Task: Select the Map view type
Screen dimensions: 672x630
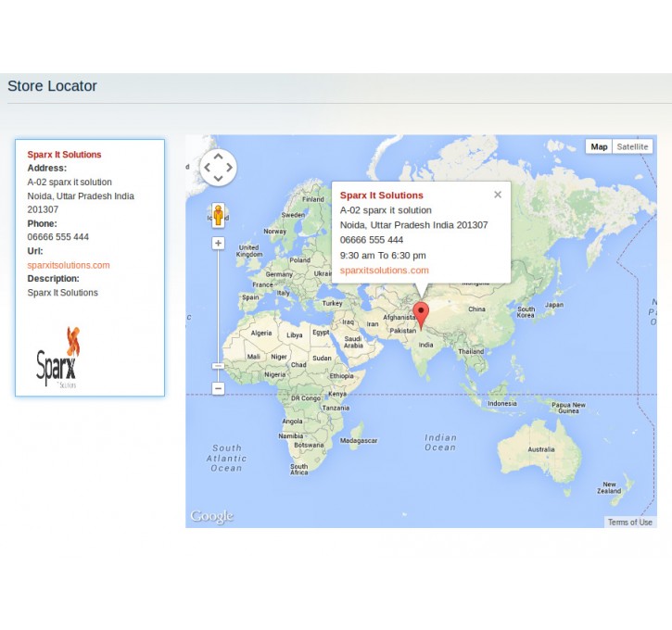Action: pyautogui.click(x=599, y=146)
